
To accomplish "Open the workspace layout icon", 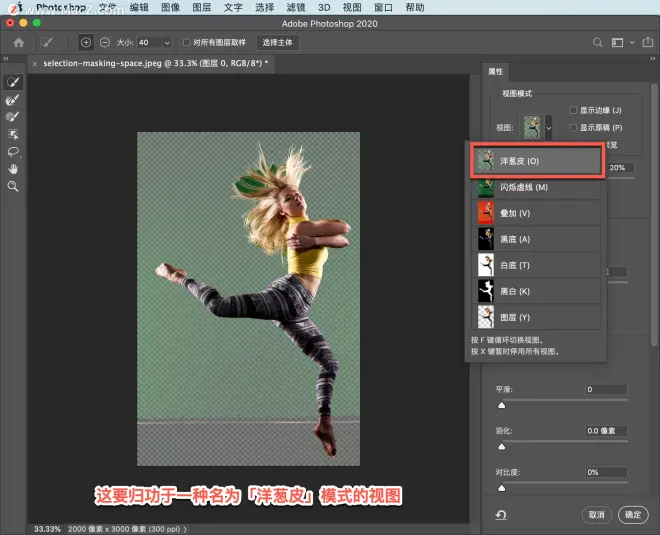I will tap(617, 43).
